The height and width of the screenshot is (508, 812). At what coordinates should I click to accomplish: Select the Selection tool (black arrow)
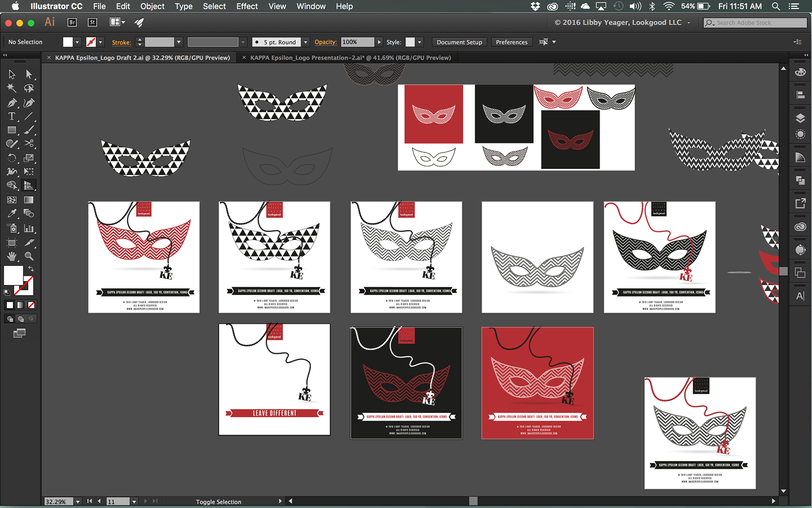click(12, 75)
